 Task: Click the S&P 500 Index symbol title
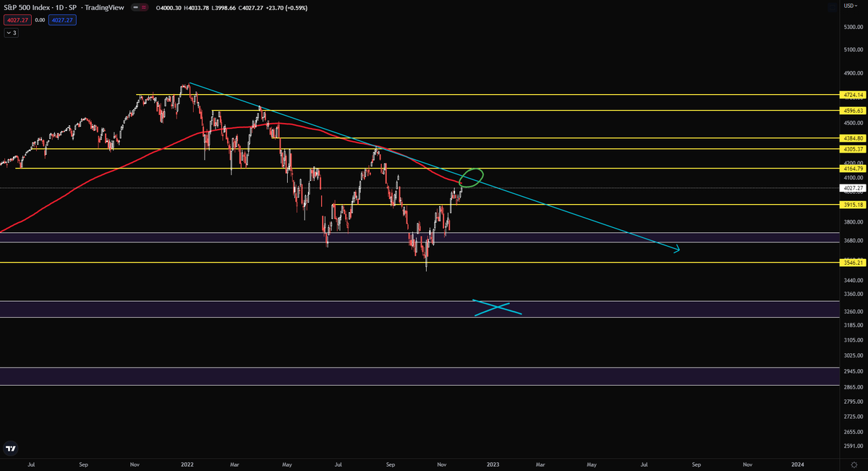[x=25, y=8]
